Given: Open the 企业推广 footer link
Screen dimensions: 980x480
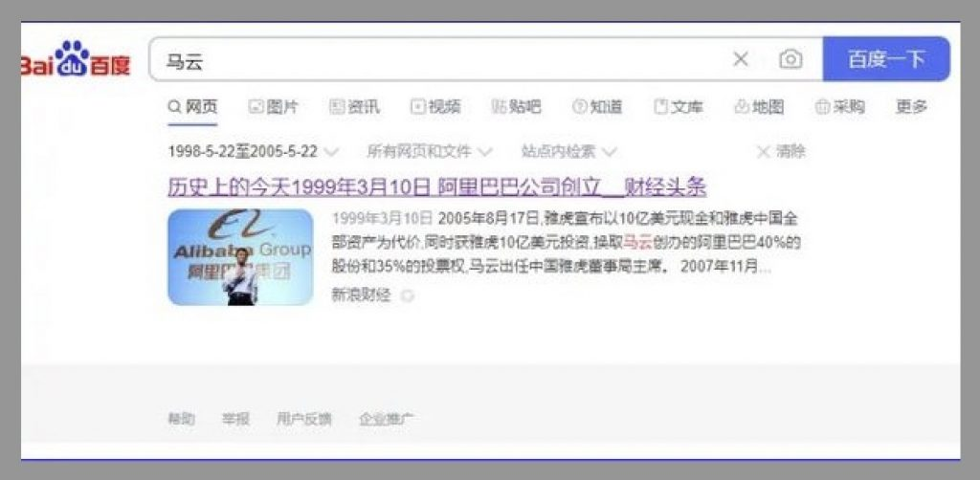Looking at the screenshot, I should pos(386,420).
